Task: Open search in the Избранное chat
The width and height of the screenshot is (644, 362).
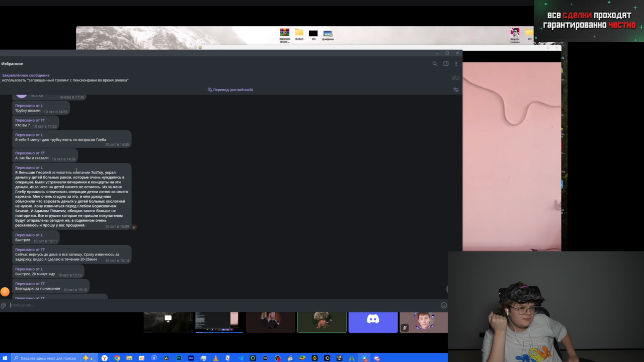Action: coord(435,64)
